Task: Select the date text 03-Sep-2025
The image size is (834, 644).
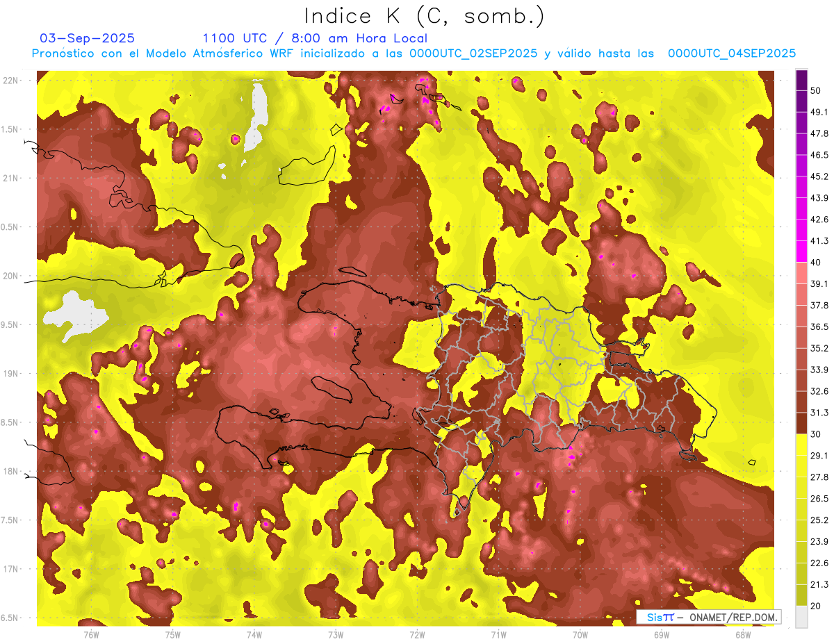Action: click(x=88, y=38)
